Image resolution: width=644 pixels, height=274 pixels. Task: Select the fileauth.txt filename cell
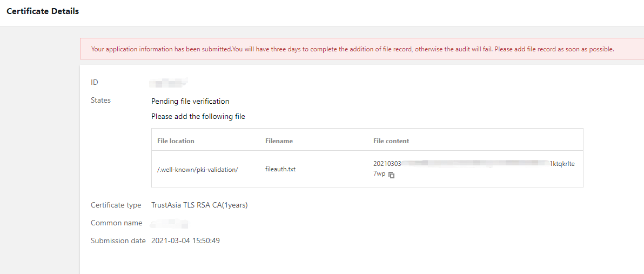(x=280, y=170)
